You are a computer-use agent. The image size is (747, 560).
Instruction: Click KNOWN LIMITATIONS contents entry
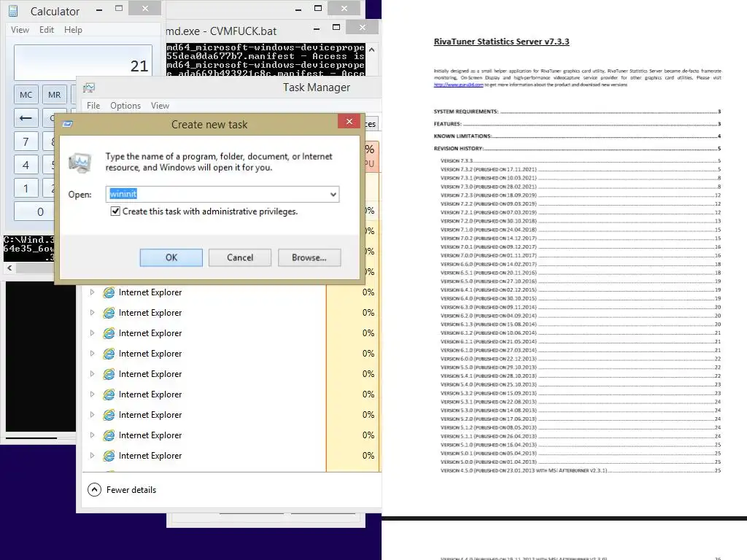(x=577, y=136)
